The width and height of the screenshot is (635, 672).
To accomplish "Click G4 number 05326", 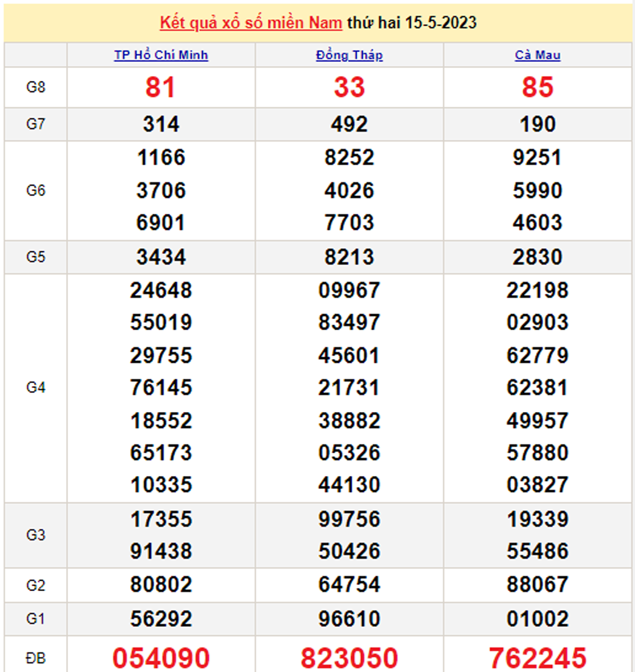I will pos(349,453).
